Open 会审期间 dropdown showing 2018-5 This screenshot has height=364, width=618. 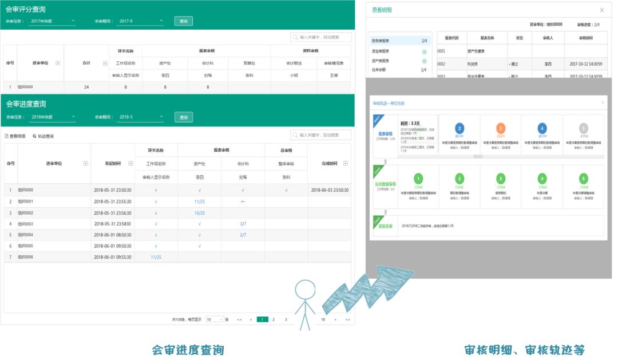(x=140, y=117)
